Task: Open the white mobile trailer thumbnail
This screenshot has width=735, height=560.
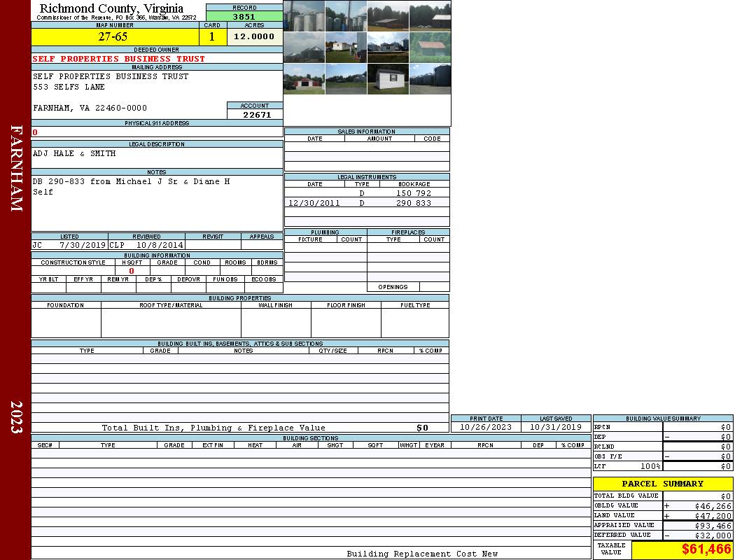Action: 346,48
